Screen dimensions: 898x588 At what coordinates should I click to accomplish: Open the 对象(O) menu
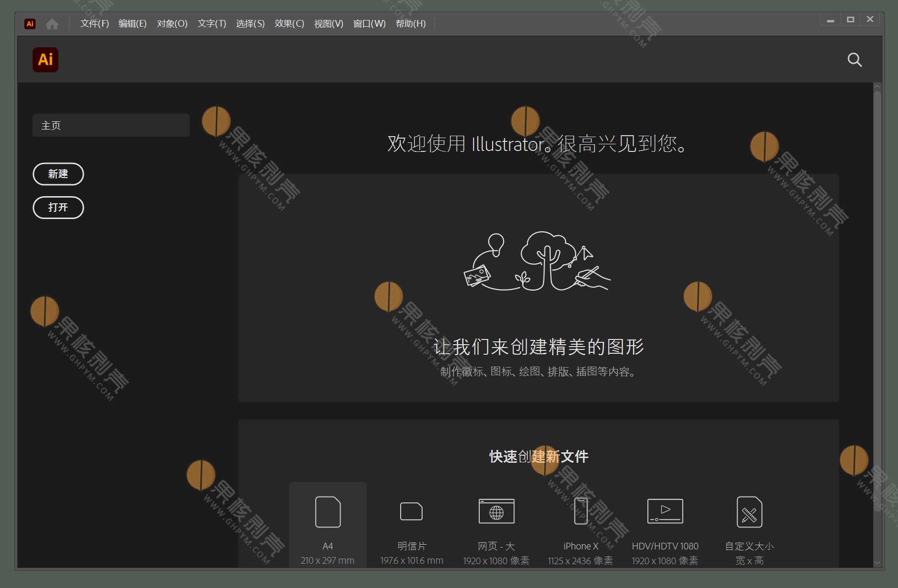pos(172,24)
